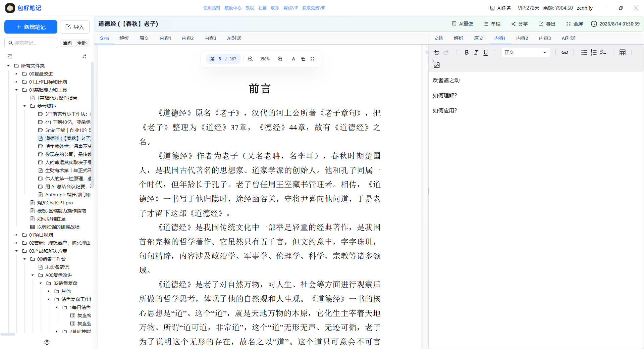Click the AI重做 button
This screenshot has width=644, height=349.
pyautogui.click(x=463, y=24)
